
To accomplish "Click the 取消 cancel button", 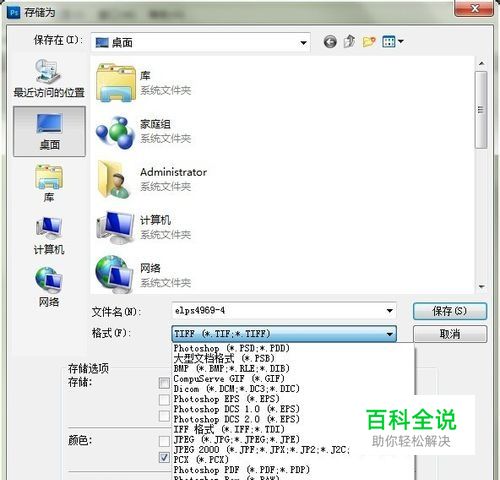I will 450,334.
